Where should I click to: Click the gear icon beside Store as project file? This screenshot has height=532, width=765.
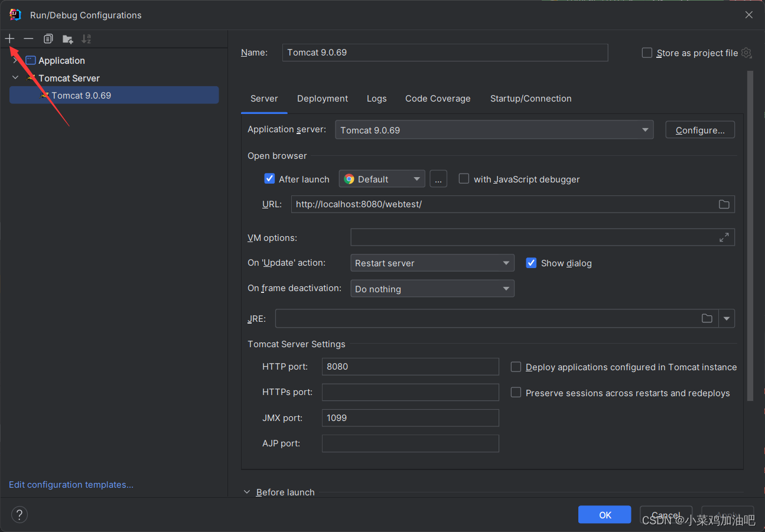pyautogui.click(x=746, y=53)
